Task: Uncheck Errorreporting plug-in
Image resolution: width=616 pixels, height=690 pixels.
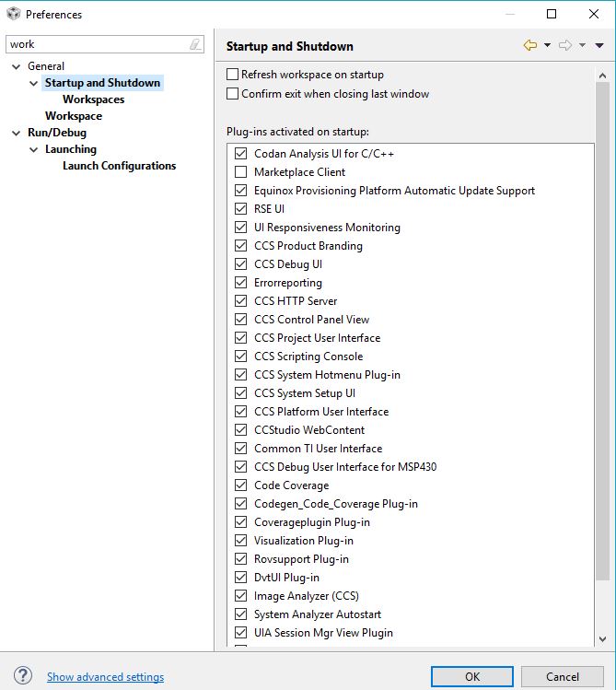Action: click(x=240, y=283)
